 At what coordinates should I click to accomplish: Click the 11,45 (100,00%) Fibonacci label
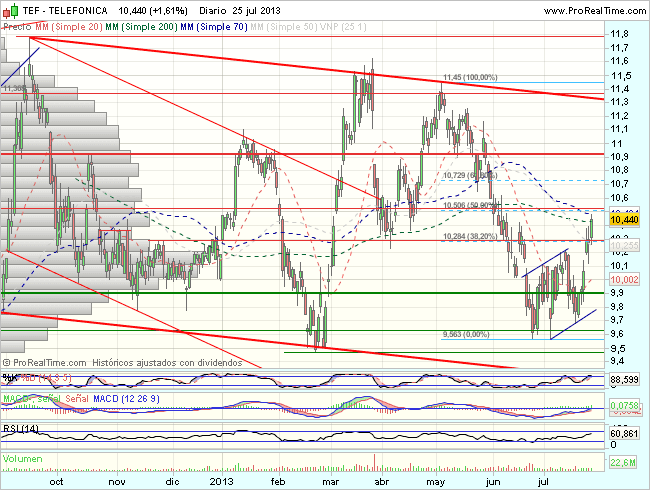click(470, 77)
